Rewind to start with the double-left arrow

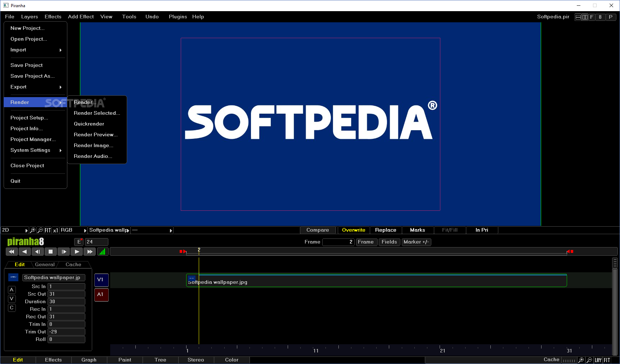click(12, 252)
